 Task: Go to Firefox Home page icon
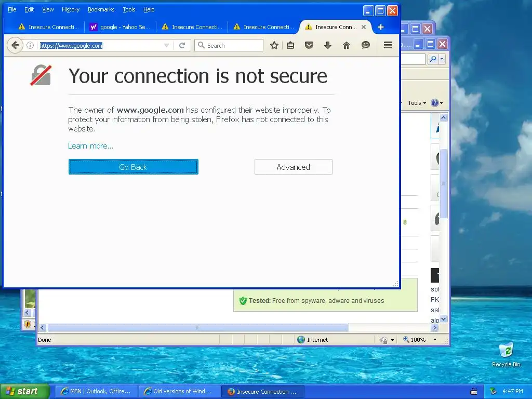[x=347, y=45]
